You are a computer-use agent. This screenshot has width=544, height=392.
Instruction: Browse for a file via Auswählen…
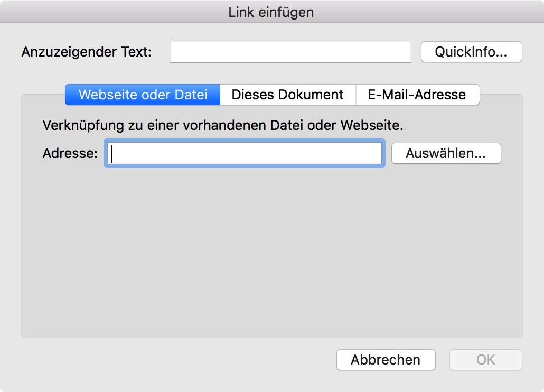446,154
